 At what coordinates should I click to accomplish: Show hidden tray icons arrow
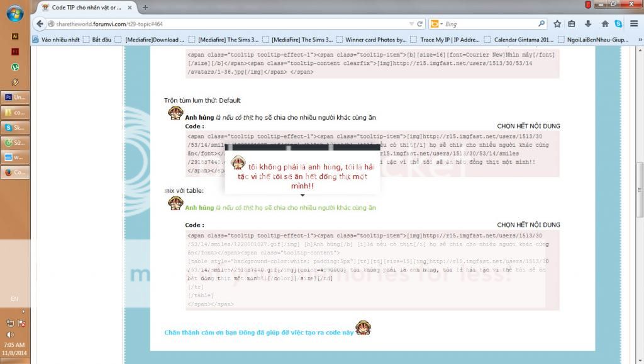(23, 311)
